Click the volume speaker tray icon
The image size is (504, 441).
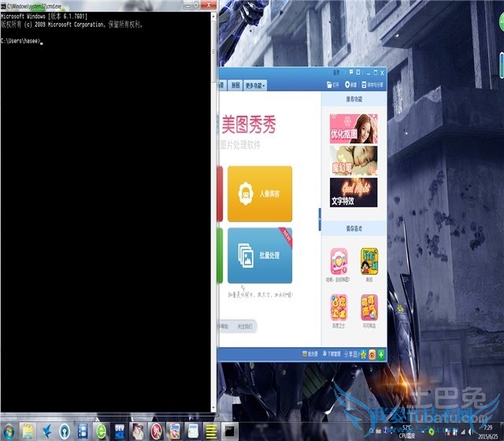pyautogui.click(x=471, y=432)
